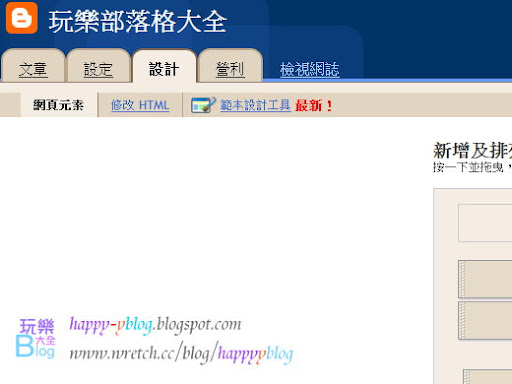Click the orange Blogger logo icon
This screenshot has width=512, height=384.
click(x=22, y=18)
